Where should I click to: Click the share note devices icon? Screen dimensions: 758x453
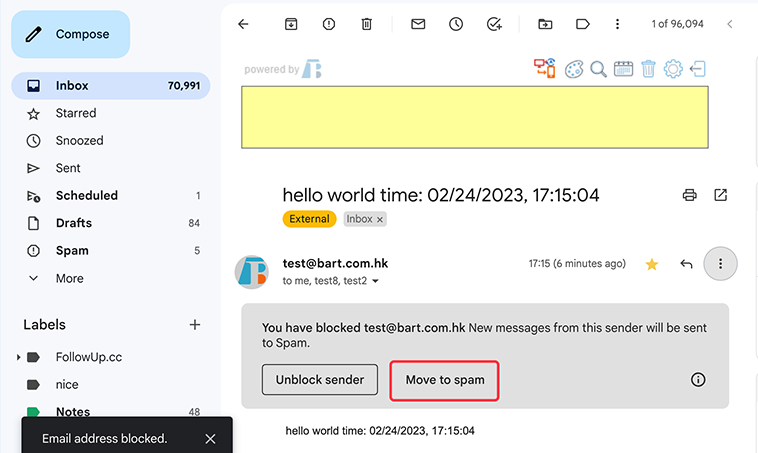544,69
